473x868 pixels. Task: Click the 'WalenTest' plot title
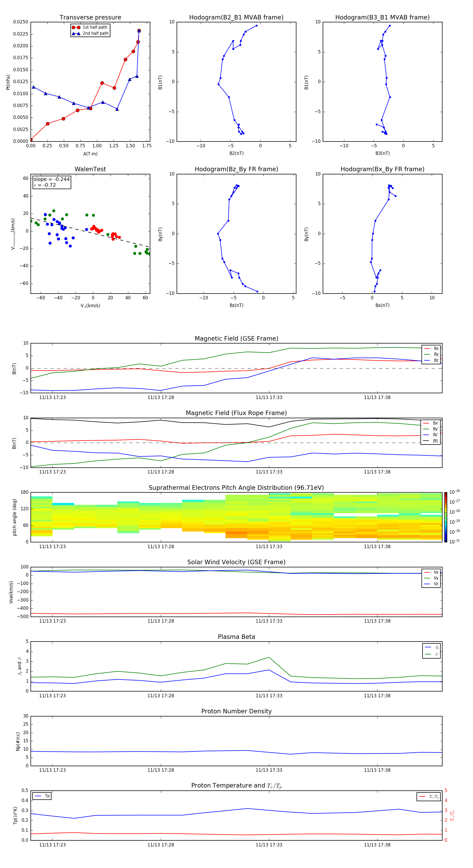[90, 169]
